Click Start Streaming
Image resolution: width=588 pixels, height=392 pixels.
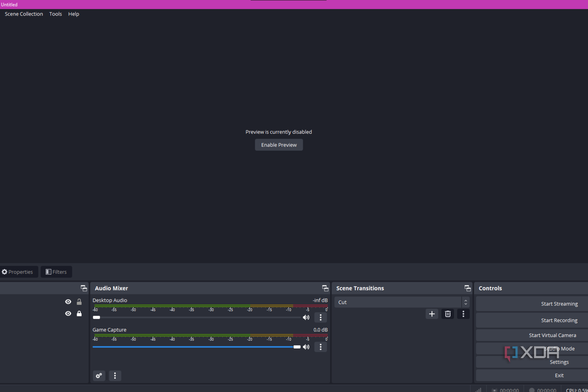(532, 304)
